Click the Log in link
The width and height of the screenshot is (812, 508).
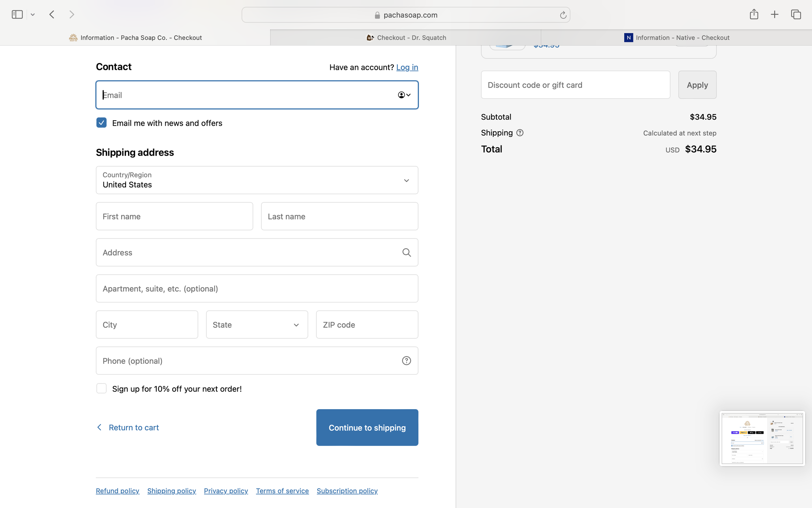(407, 67)
